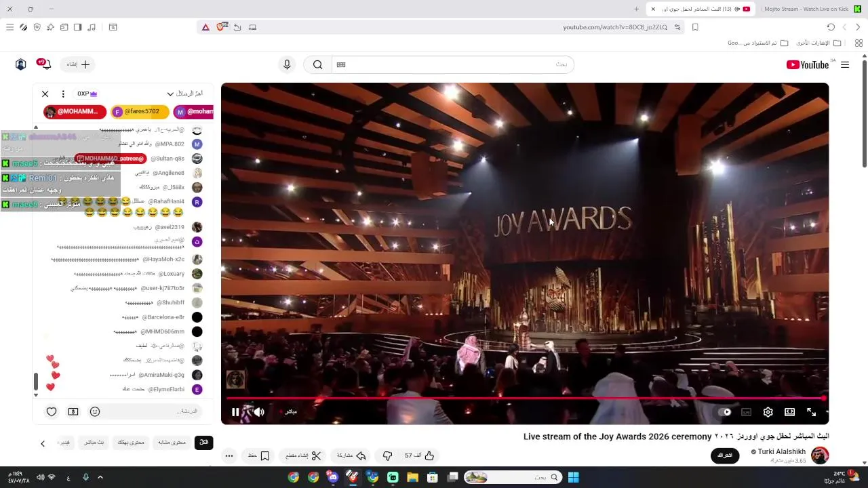Open more actions ellipsis under video
The height and width of the screenshot is (488, 868).
[229, 455]
